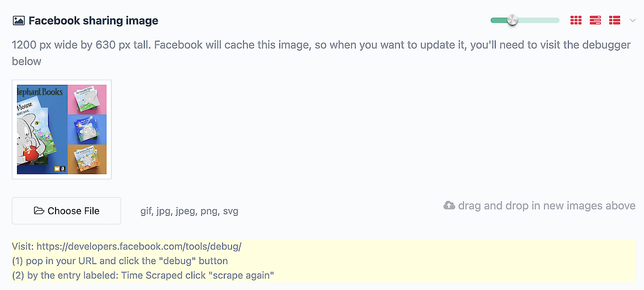This screenshot has height=290, width=644.
Task: Click the right end of the size slider track
Action: (x=557, y=20)
